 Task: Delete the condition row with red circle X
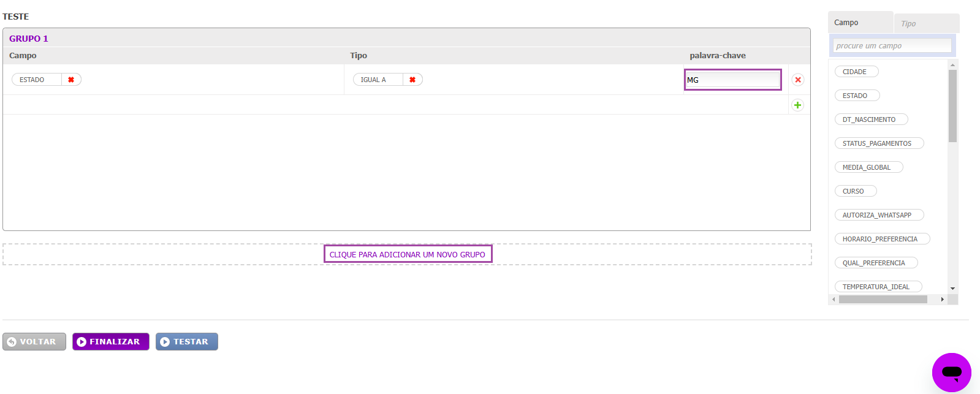pyautogui.click(x=798, y=80)
